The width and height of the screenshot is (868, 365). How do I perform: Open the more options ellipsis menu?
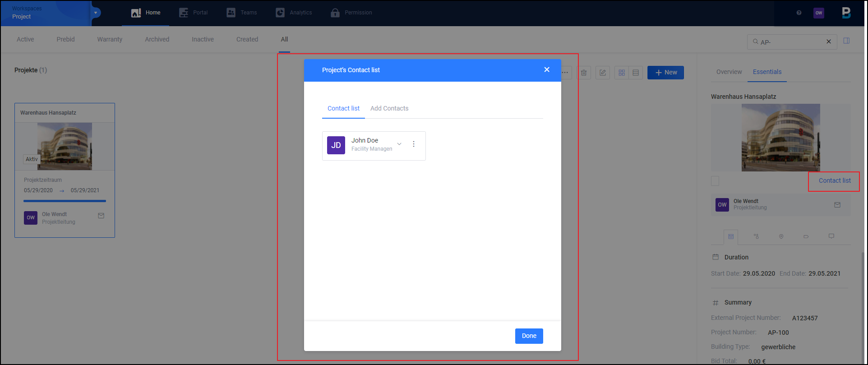tap(565, 73)
